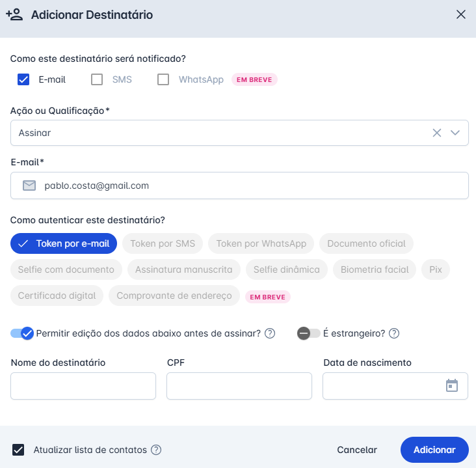Focus the CPF input field
476x468 pixels.
(239, 386)
